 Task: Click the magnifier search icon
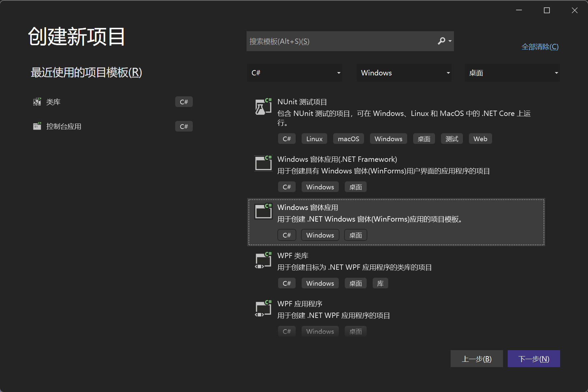click(x=441, y=41)
